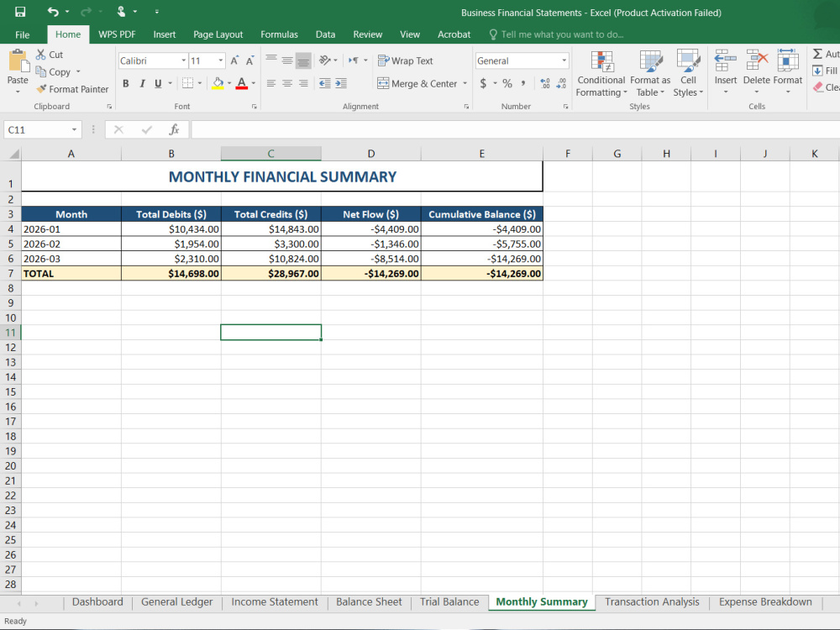Decrease font size with small A icon
The height and width of the screenshot is (630, 840).
pyautogui.click(x=249, y=61)
